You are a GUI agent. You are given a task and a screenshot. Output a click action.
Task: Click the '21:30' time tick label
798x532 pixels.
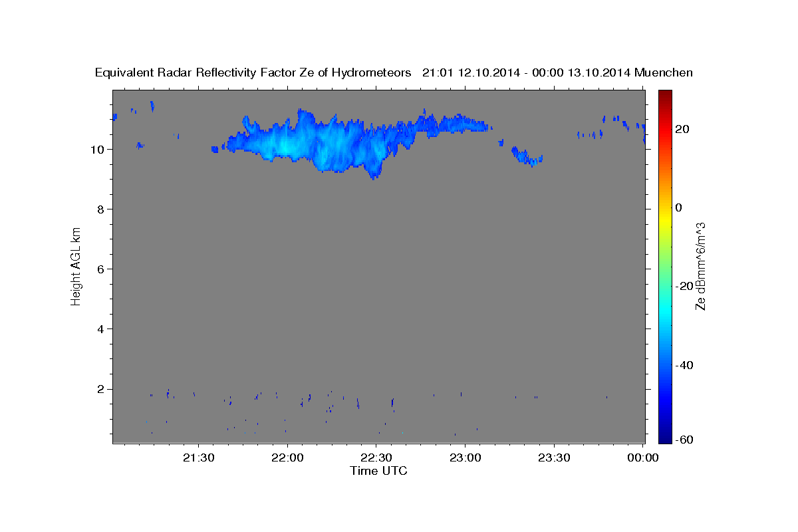[198, 458]
